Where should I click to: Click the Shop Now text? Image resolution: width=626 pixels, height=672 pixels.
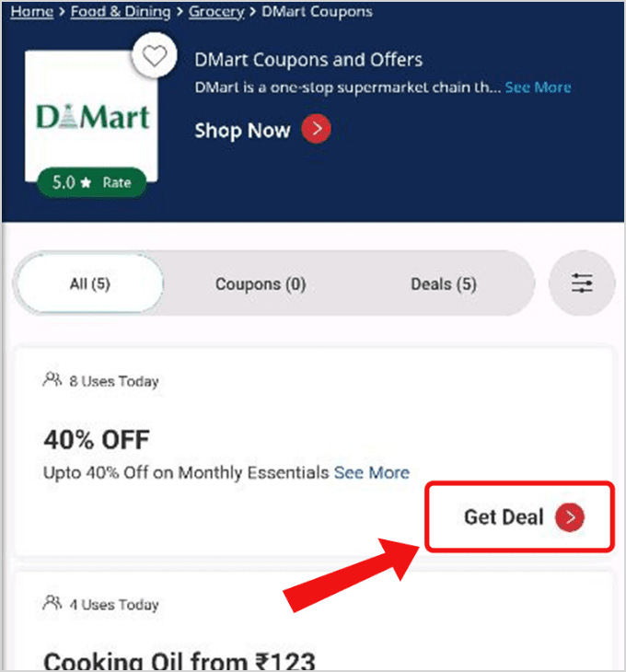(242, 131)
